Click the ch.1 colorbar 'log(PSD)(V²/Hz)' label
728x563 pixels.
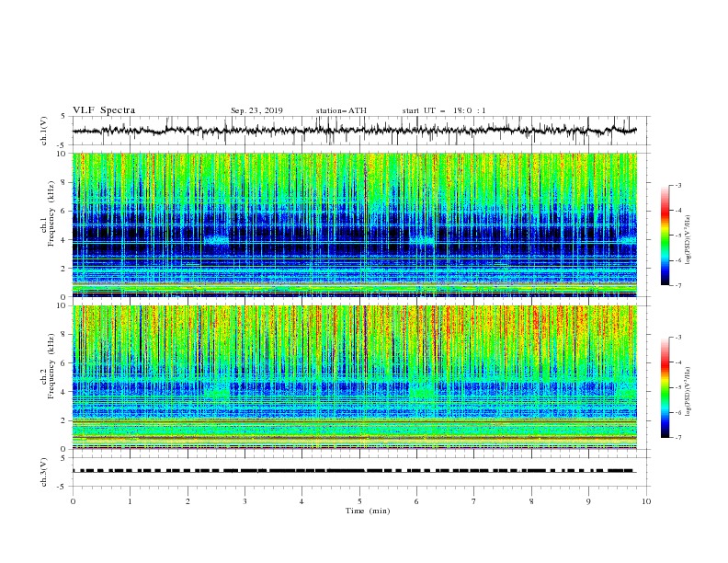(688, 240)
